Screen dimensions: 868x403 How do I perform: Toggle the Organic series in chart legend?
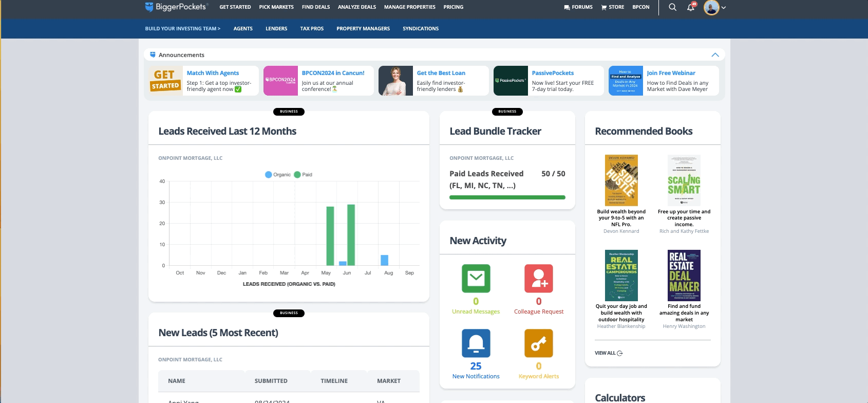(278, 175)
